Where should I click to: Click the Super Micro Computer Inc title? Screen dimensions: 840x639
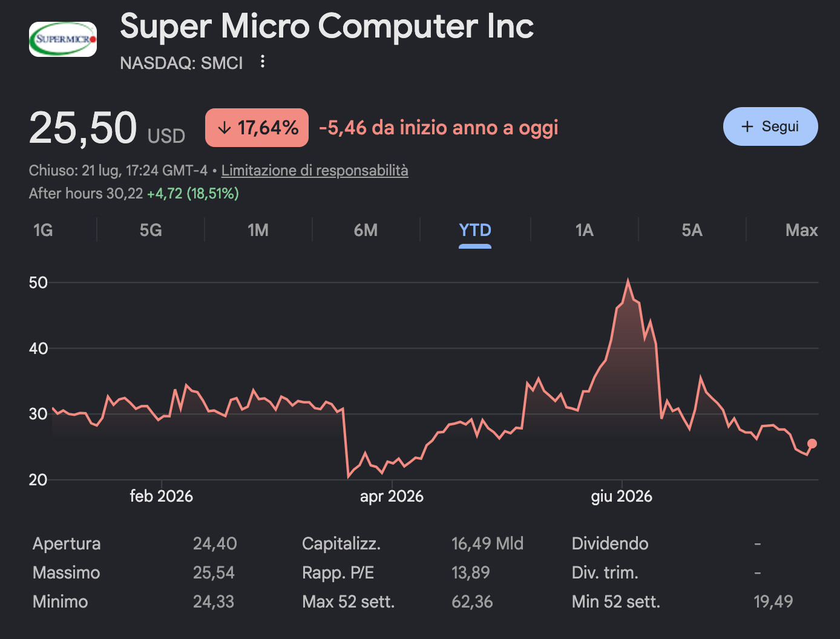pyautogui.click(x=327, y=26)
